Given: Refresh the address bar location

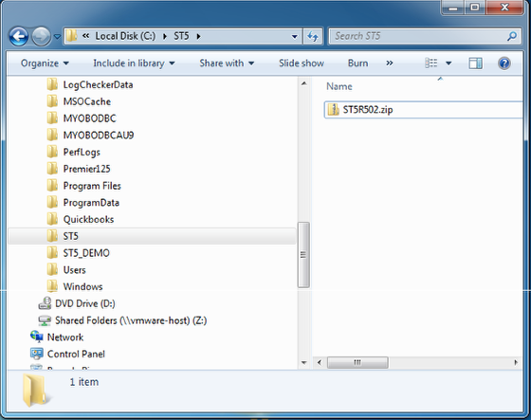Looking at the screenshot, I should pyautogui.click(x=313, y=36).
